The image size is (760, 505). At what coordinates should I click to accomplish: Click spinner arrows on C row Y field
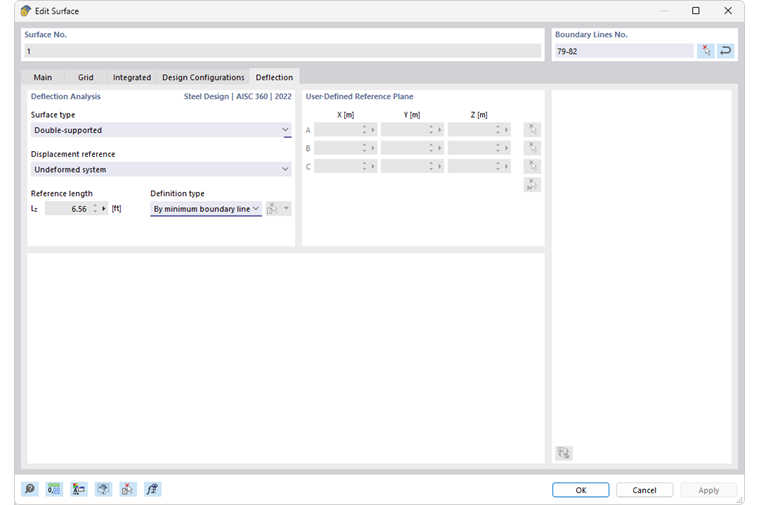[x=431, y=167]
